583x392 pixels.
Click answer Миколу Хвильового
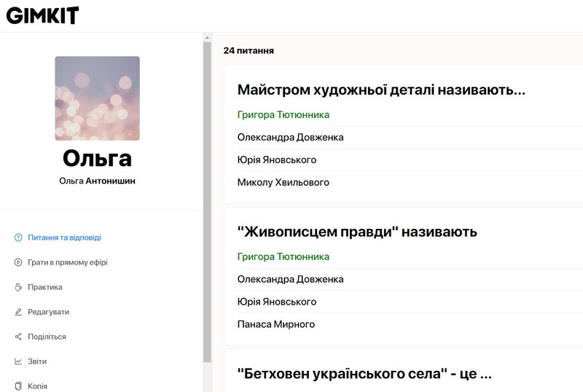[x=283, y=183]
